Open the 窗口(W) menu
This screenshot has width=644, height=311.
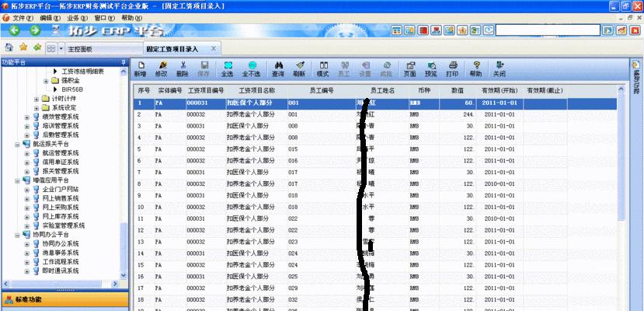105,18
